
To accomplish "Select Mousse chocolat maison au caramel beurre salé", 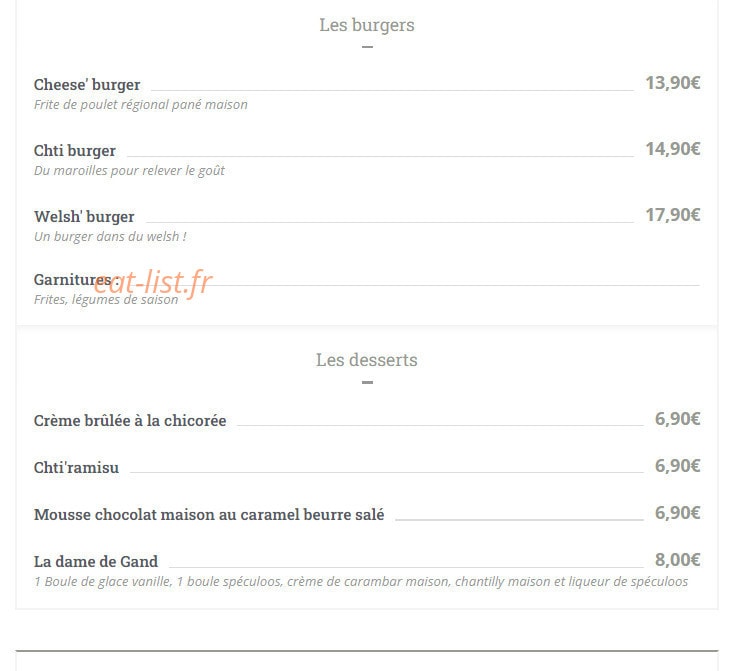I will (x=209, y=514).
